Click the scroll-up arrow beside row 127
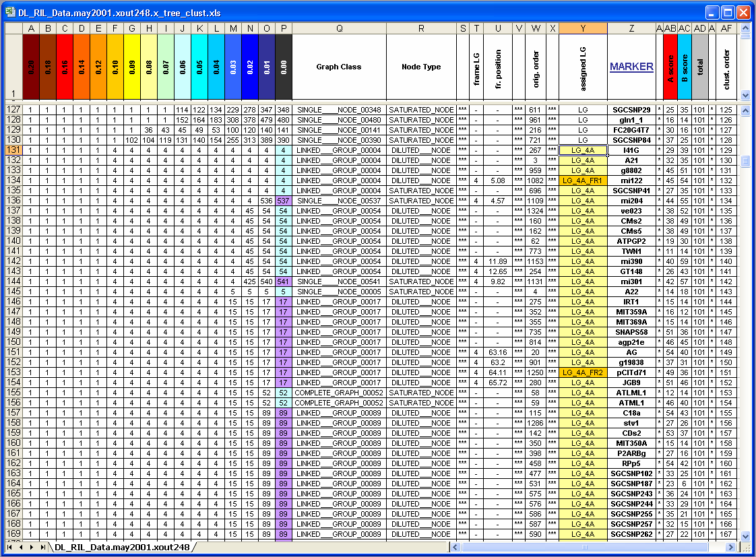The height and width of the screenshot is (557, 756). tap(745, 110)
